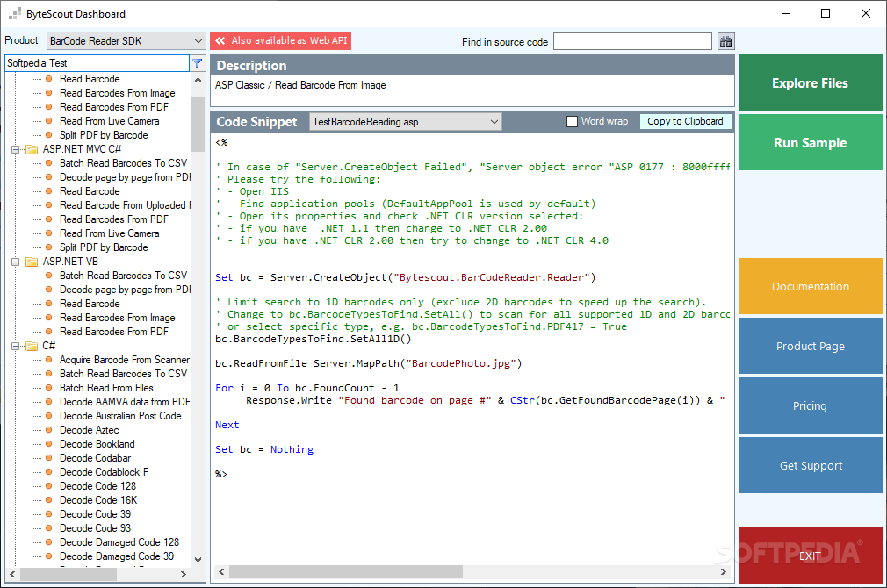Enable the Word wrap checkbox

pos(572,122)
